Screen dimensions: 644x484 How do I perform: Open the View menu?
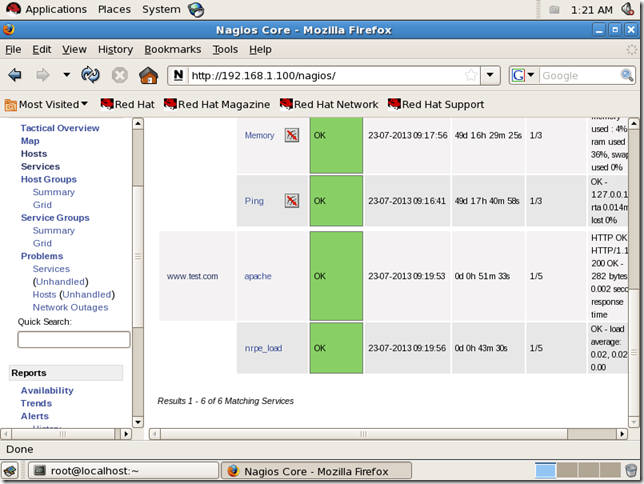(x=74, y=50)
